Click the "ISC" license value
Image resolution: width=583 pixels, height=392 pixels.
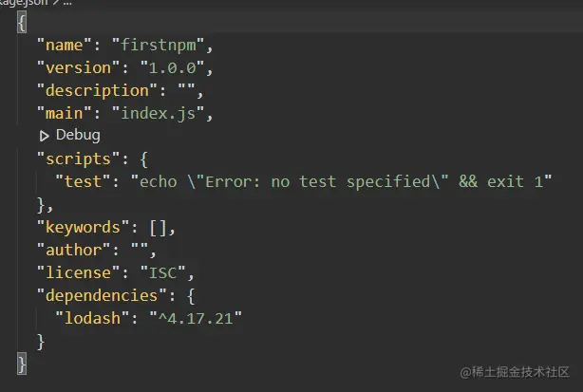(x=162, y=272)
